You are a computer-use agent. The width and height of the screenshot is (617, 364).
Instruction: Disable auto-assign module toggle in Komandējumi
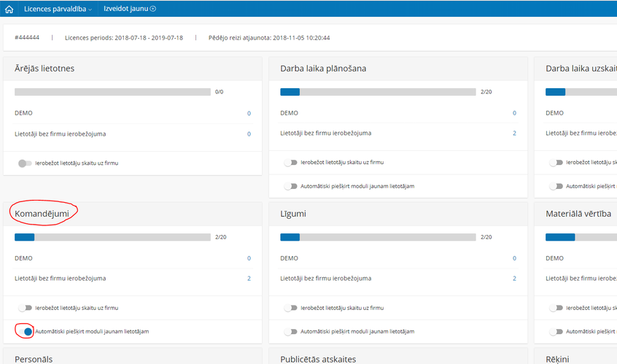[26, 331]
